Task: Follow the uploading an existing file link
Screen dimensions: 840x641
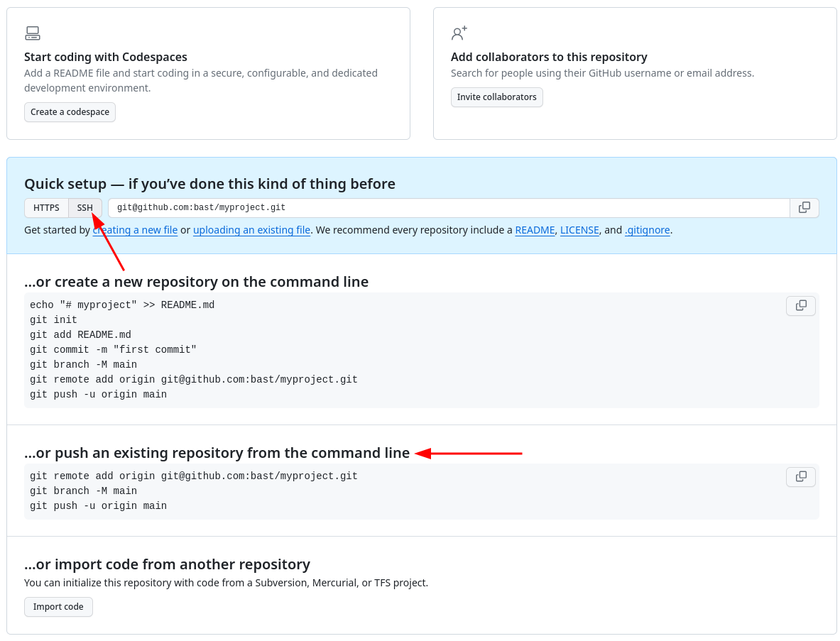Action: pos(251,230)
